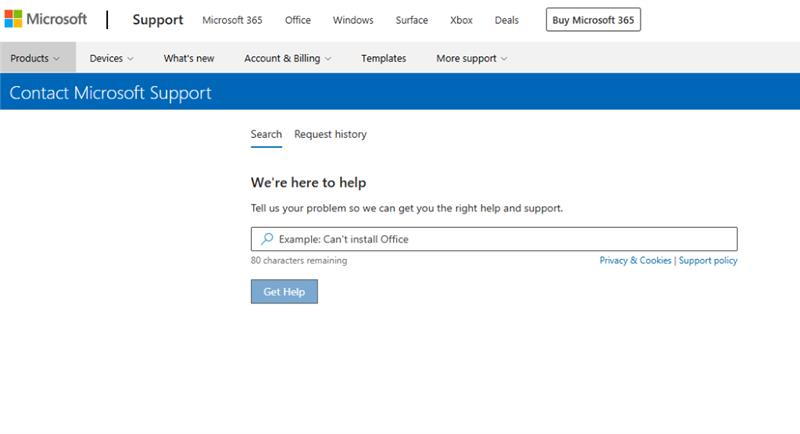Open the Privacy & Cookies link
The height and width of the screenshot is (434, 800).
(635, 261)
